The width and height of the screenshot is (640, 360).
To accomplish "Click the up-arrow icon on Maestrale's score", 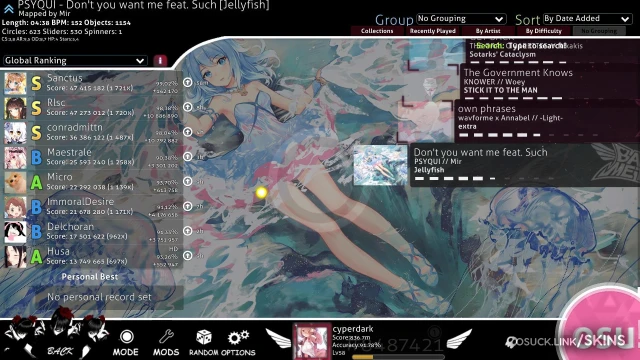I will [187, 156].
